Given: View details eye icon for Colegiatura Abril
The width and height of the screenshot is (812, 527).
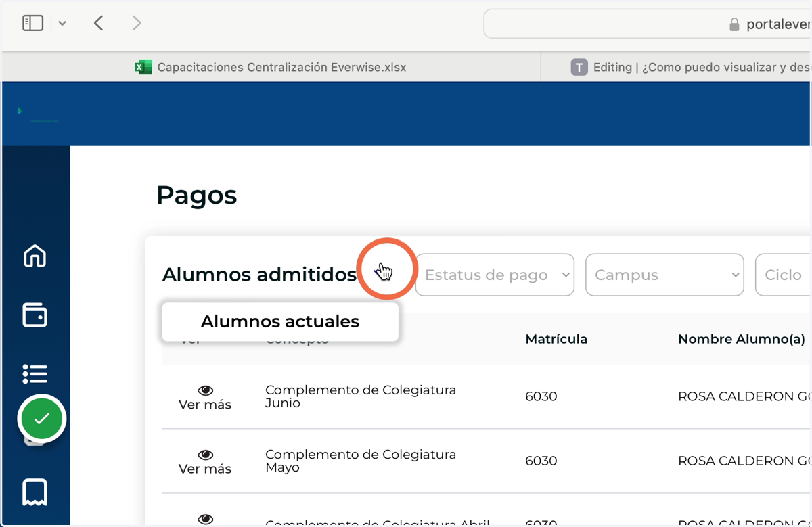Looking at the screenshot, I should [x=205, y=519].
